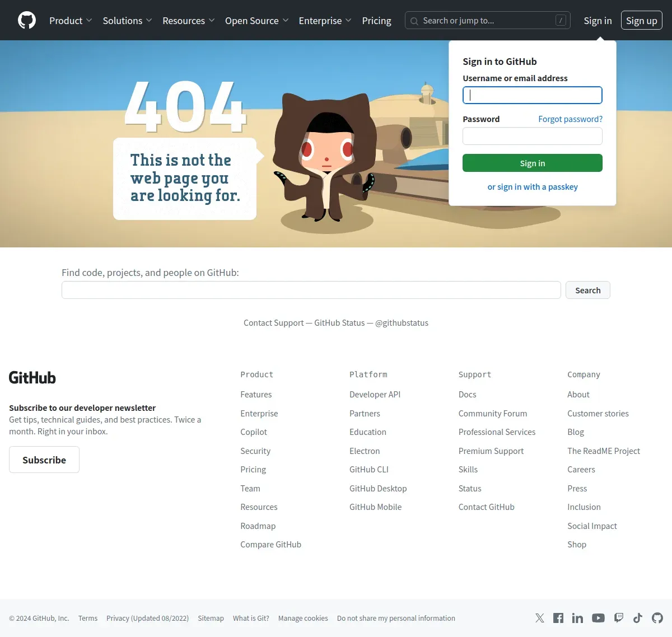Open the Electron footer link
Image resolution: width=672 pixels, height=637 pixels.
365,451
